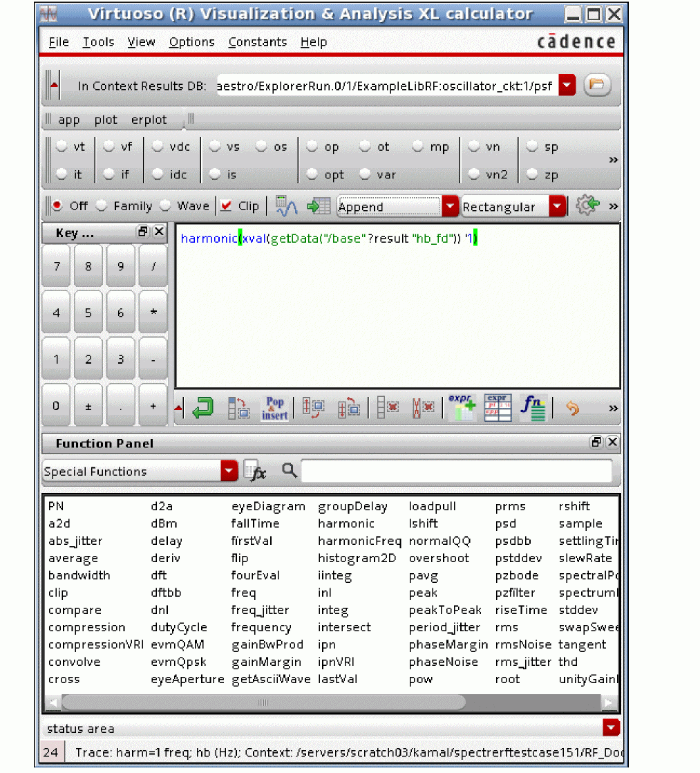Click the keypad divide button
Screen dimensions: 700x773
coord(153,266)
